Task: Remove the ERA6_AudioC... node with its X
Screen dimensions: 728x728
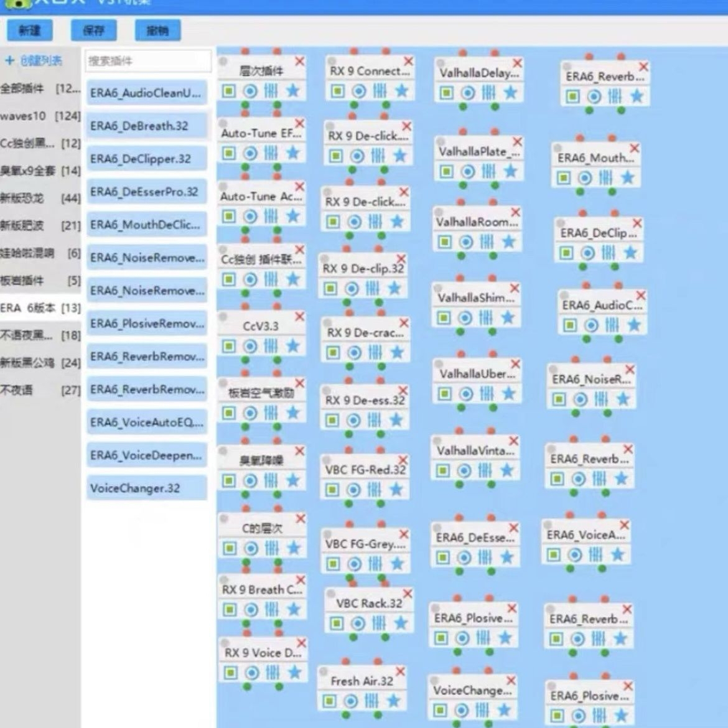Action: [x=641, y=296]
